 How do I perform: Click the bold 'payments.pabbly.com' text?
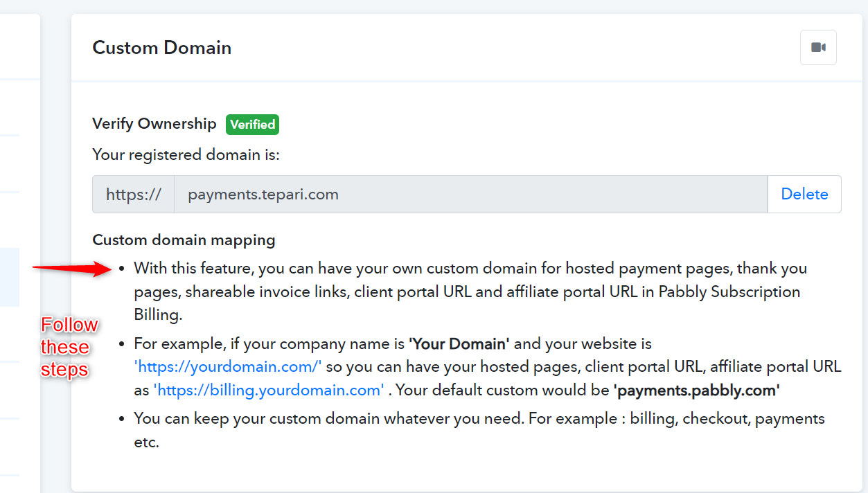[697, 390]
